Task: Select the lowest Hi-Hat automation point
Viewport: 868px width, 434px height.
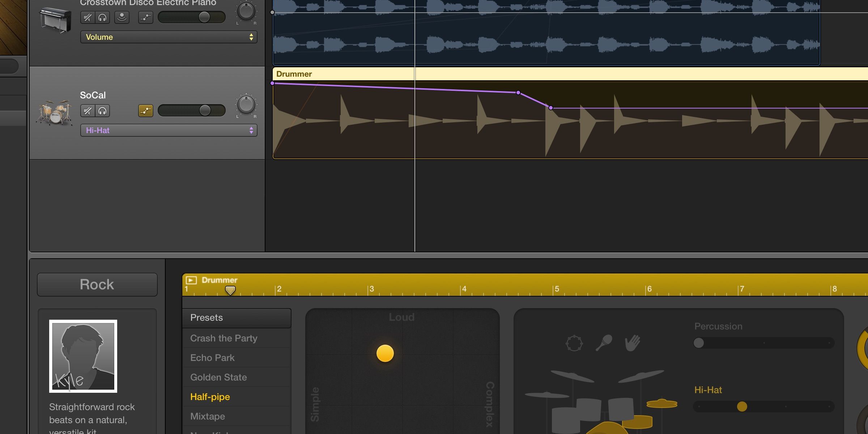Action: coord(551,108)
